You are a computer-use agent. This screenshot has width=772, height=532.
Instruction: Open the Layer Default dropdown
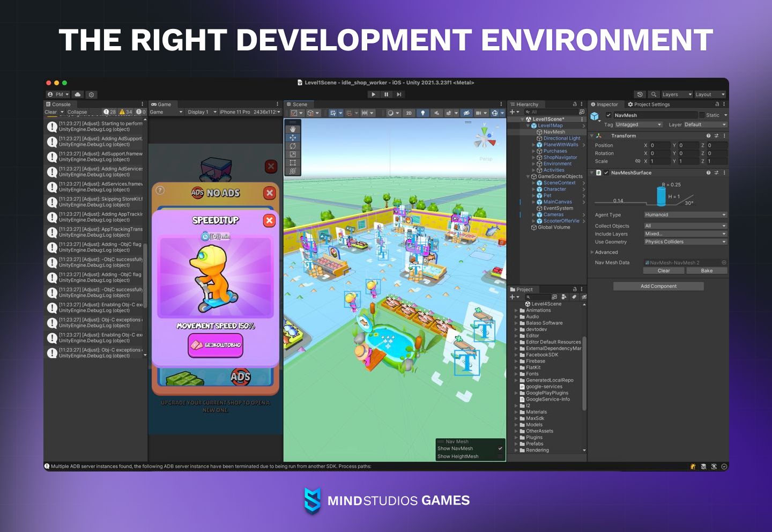(x=705, y=124)
